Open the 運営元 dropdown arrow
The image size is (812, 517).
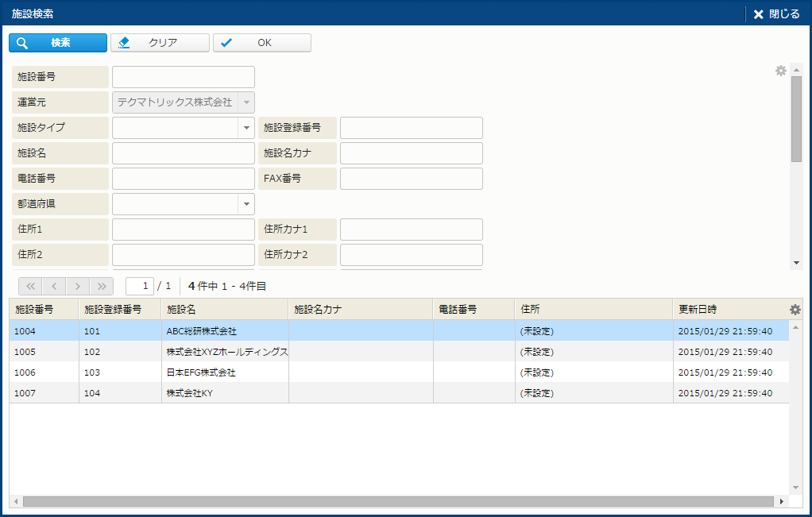(246, 102)
